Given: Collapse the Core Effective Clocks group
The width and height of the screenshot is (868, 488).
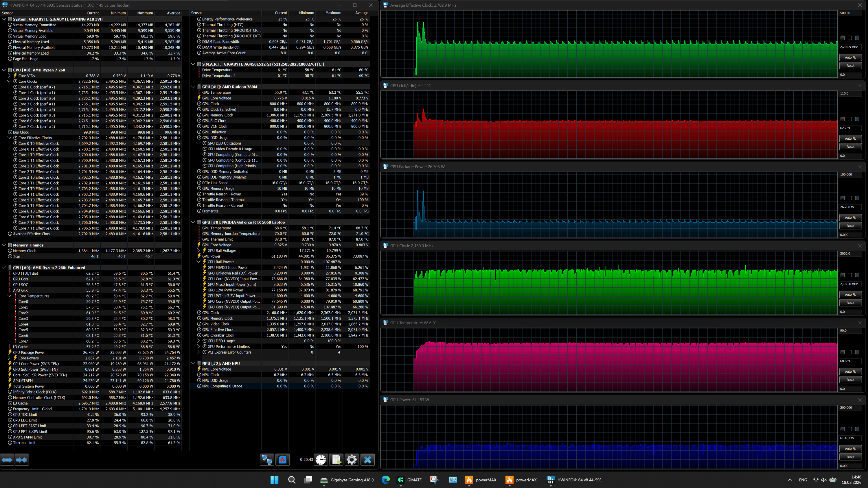Looking at the screenshot, I should point(10,138).
